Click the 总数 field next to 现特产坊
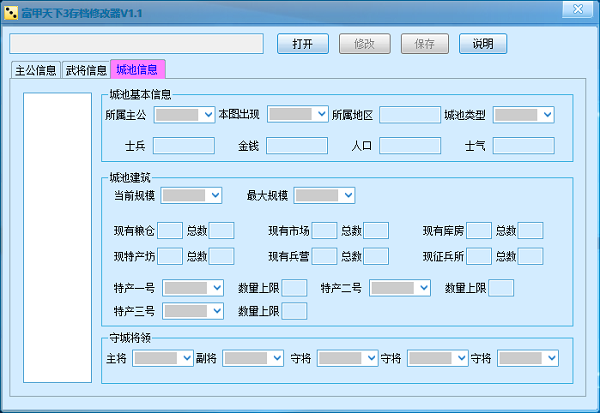 tap(221, 256)
